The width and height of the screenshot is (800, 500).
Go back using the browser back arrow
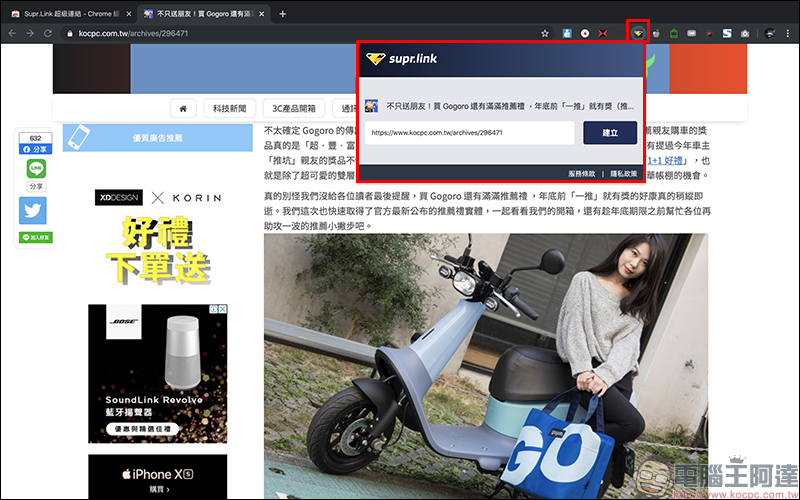(12, 33)
